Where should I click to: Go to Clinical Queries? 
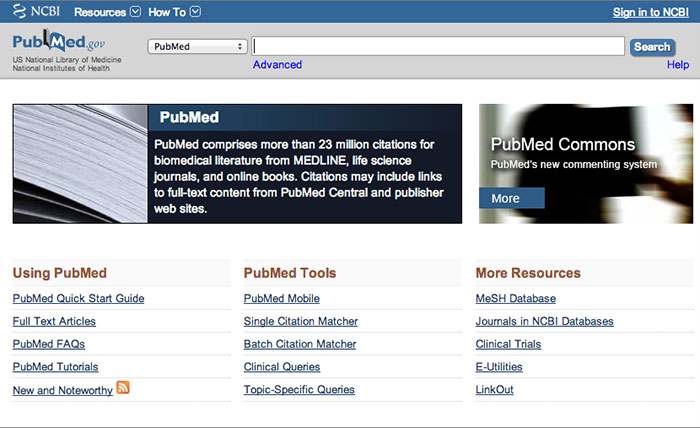pos(282,367)
